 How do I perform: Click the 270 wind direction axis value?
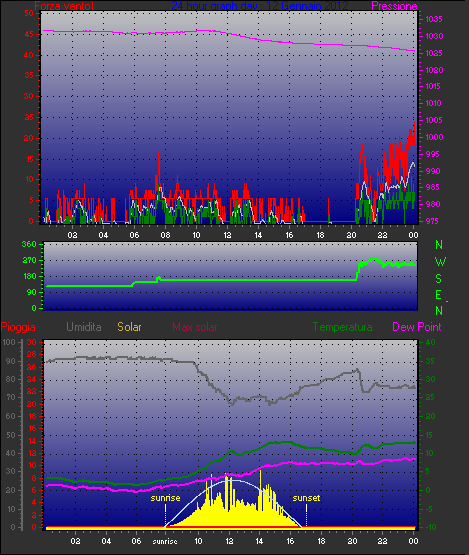coord(29,261)
